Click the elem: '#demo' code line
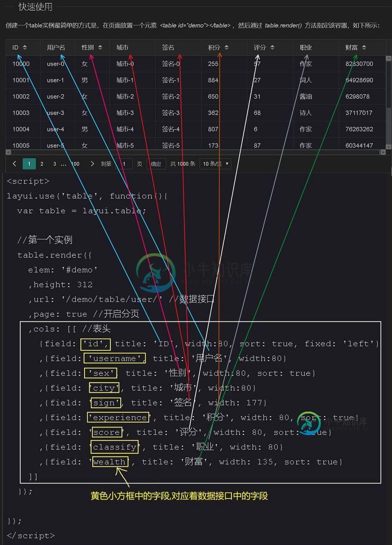The height and width of the screenshot is (545, 392). (63, 270)
